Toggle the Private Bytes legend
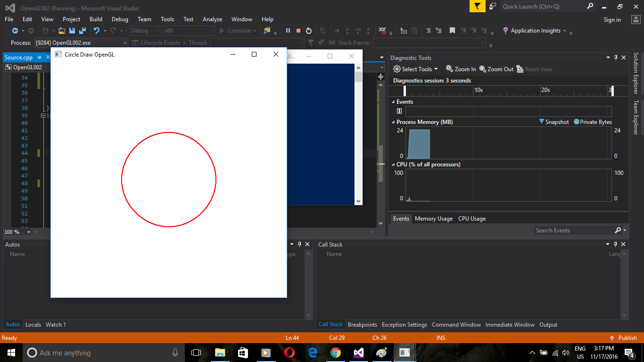Image resolution: width=644 pixels, height=362 pixels. click(593, 122)
